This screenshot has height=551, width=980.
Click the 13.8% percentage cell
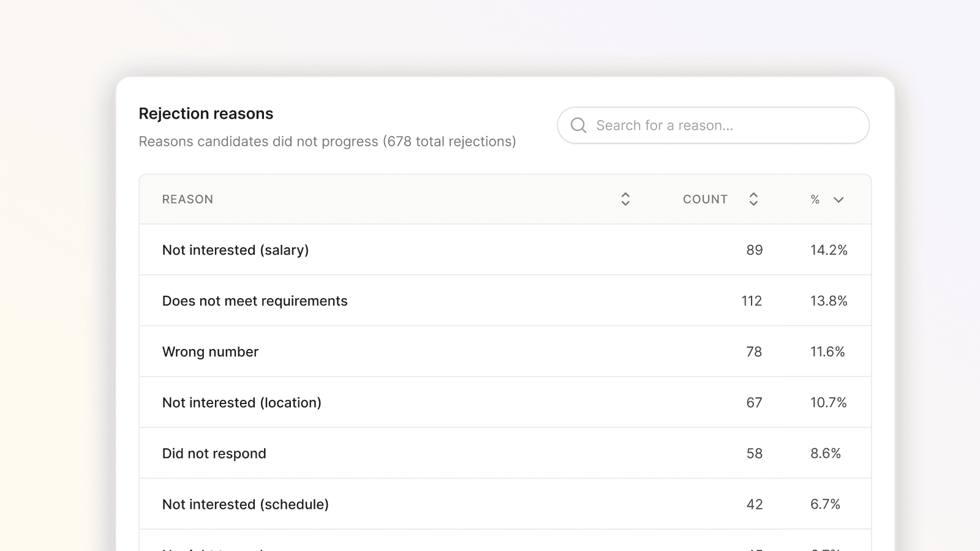(829, 301)
